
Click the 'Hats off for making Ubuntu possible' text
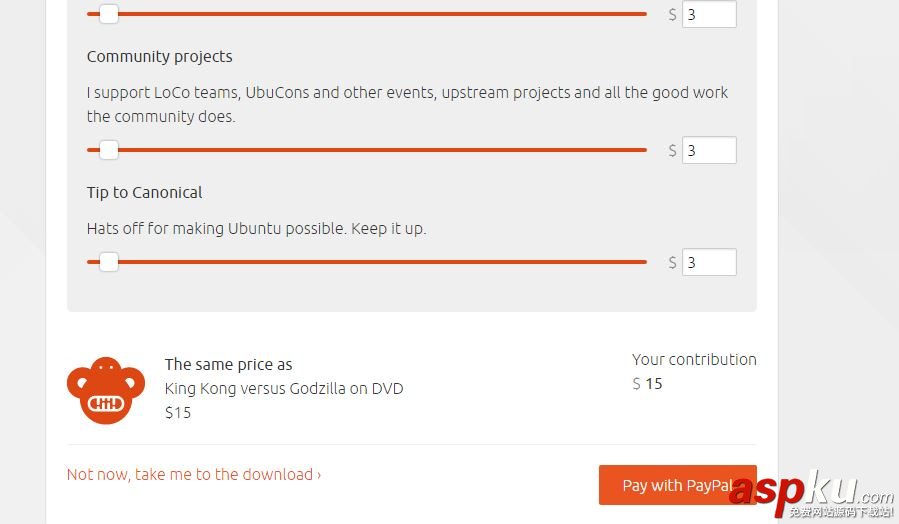[x=256, y=229]
